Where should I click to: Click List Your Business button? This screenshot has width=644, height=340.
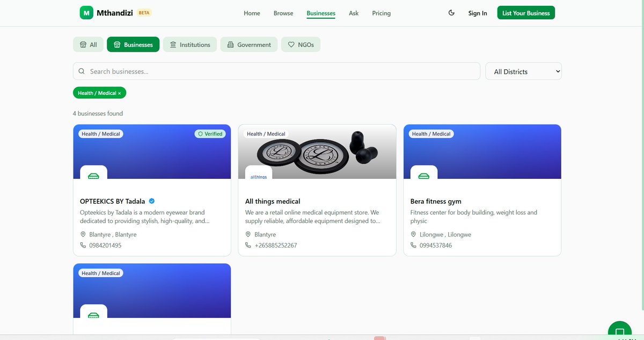(x=526, y=13)
